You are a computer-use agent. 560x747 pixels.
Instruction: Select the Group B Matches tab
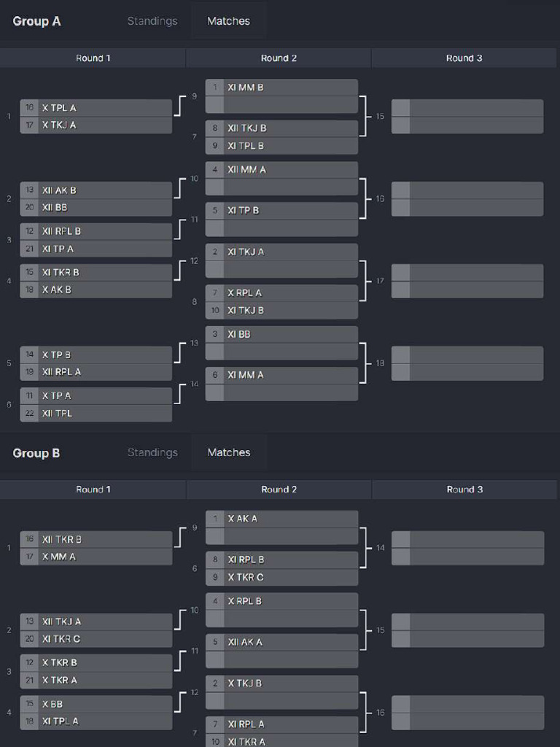(x=228, y=452)
